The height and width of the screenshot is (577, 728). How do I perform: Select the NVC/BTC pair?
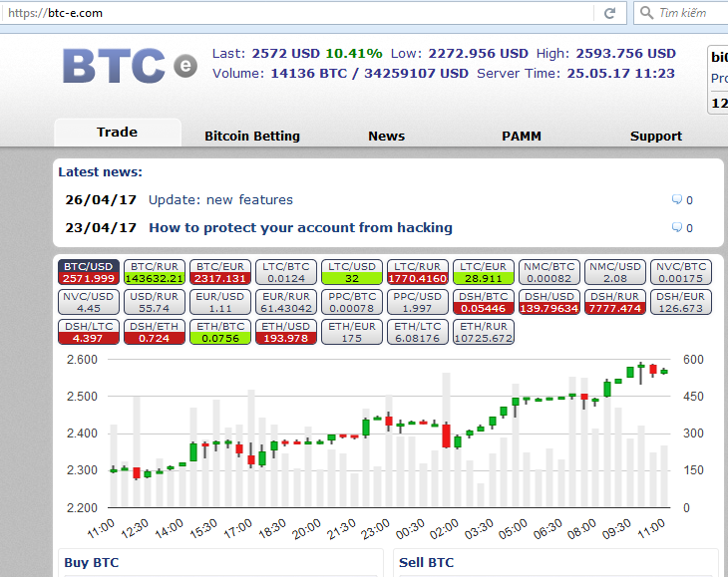[x=681, y=272]
